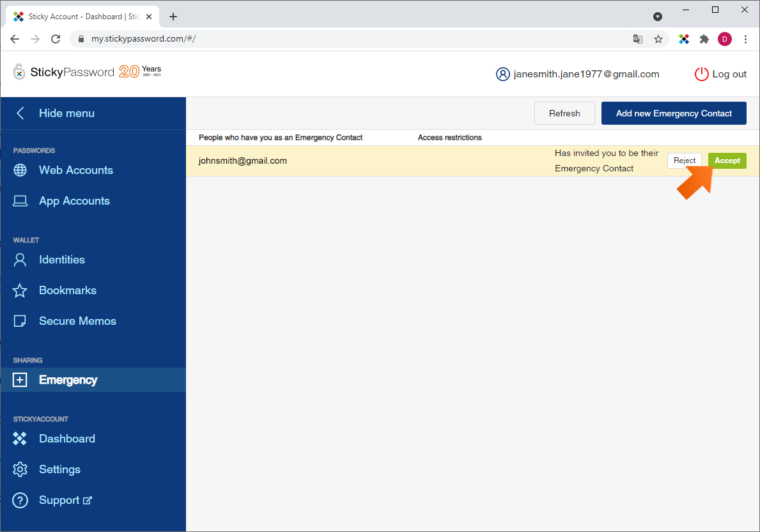Open the tab search dropdown arrow
The width and height of the screenshot is (760, 532).
click(658, 17)
